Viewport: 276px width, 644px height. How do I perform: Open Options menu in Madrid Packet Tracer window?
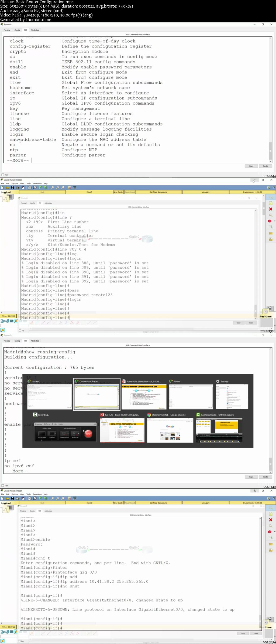click(15, 183)
